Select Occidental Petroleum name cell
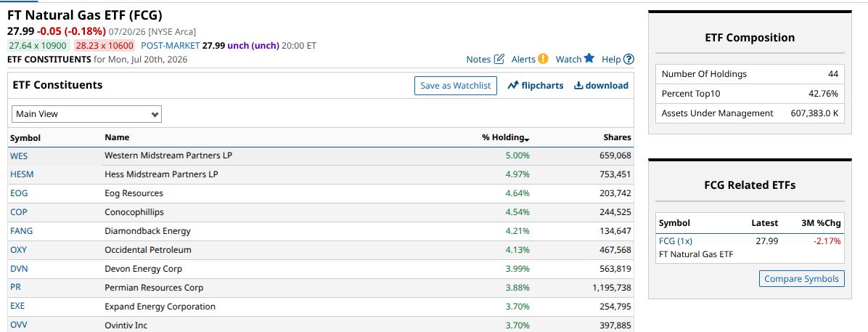 tap(148, 249)
